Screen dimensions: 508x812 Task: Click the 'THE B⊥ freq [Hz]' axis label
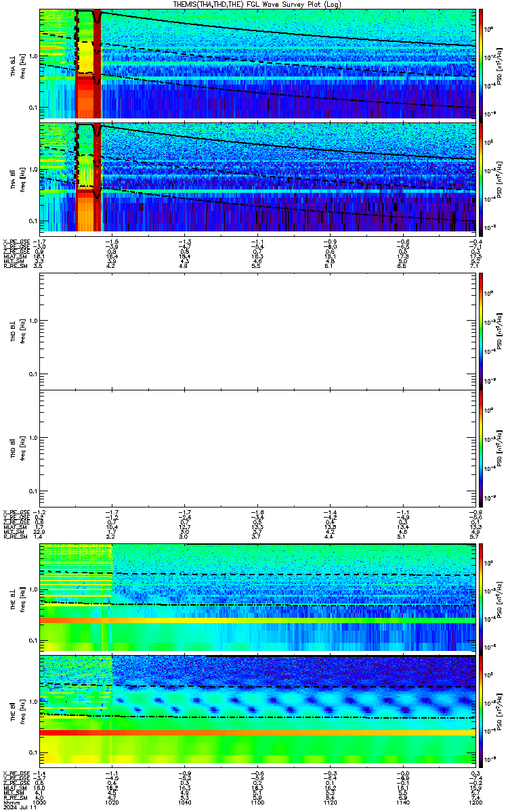click(x=18, y=596)
